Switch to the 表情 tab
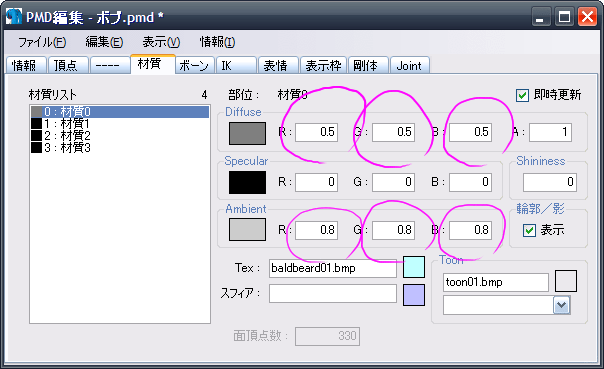604x369 pixels. tap(279, 65)
